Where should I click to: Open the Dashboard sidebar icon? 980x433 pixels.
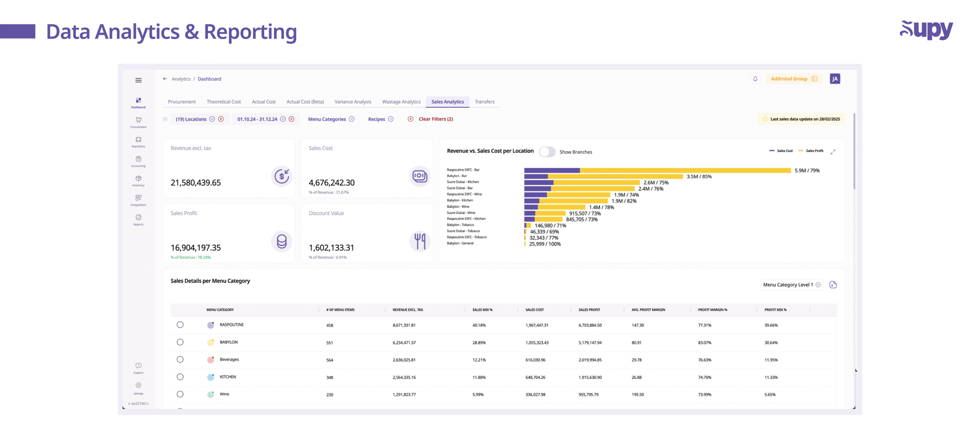coord(137,103)
